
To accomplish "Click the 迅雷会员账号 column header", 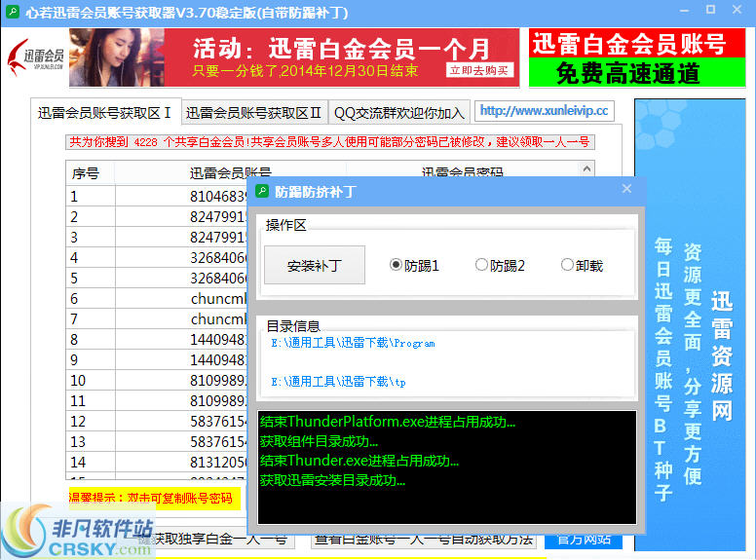I will (x=231, y=172).
